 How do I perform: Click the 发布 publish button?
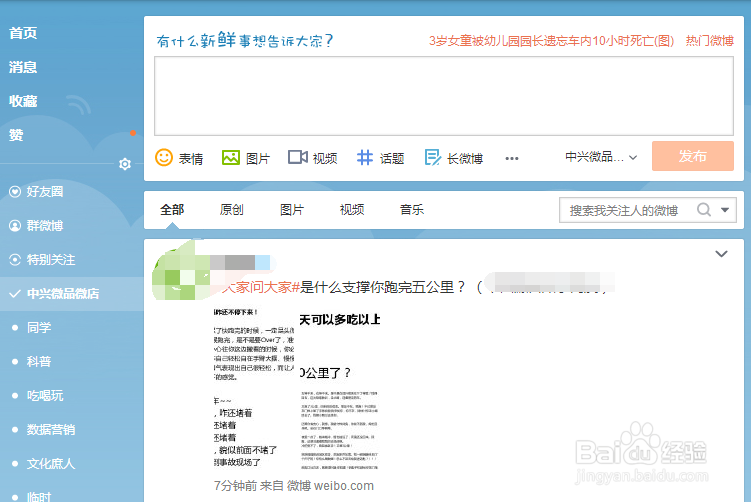693,156
